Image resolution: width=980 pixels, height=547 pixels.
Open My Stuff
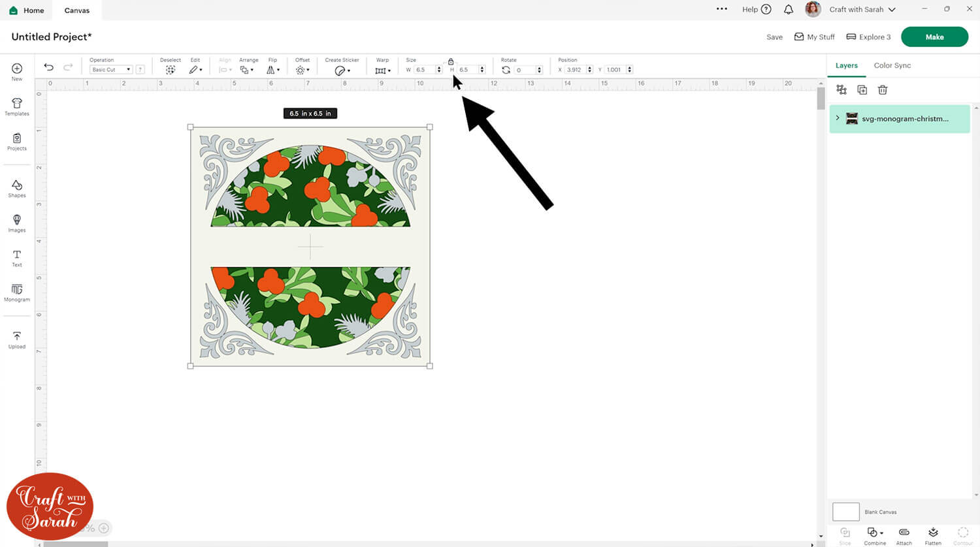pyautogui.click(x=815, y=37)
